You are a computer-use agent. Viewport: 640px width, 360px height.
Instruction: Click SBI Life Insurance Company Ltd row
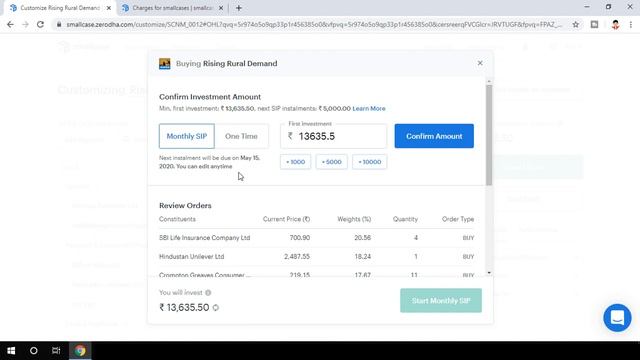316,238
